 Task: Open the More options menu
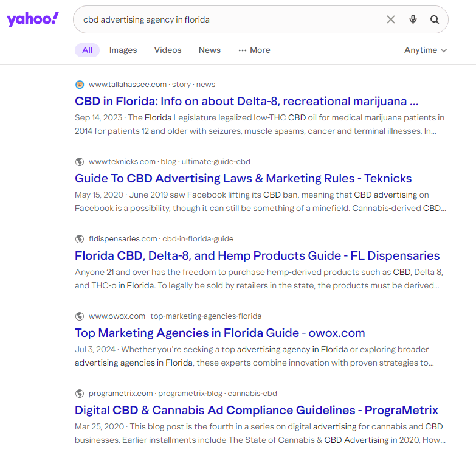[x=254, y=50]
